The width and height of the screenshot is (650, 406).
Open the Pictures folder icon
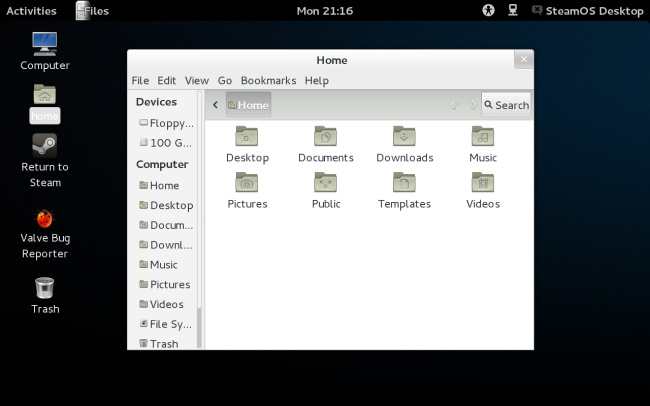[247, 182]
